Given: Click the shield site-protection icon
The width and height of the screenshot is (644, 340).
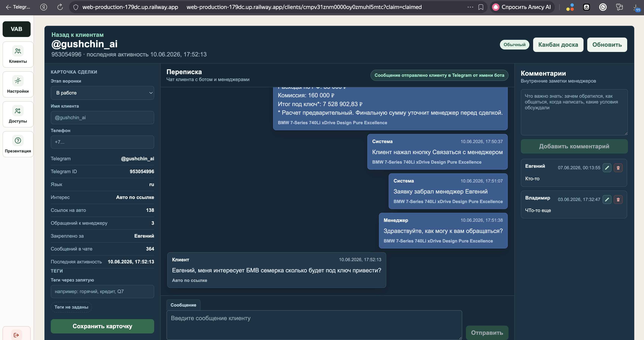Looking at the screenshot, I should [x=76, y=7].
